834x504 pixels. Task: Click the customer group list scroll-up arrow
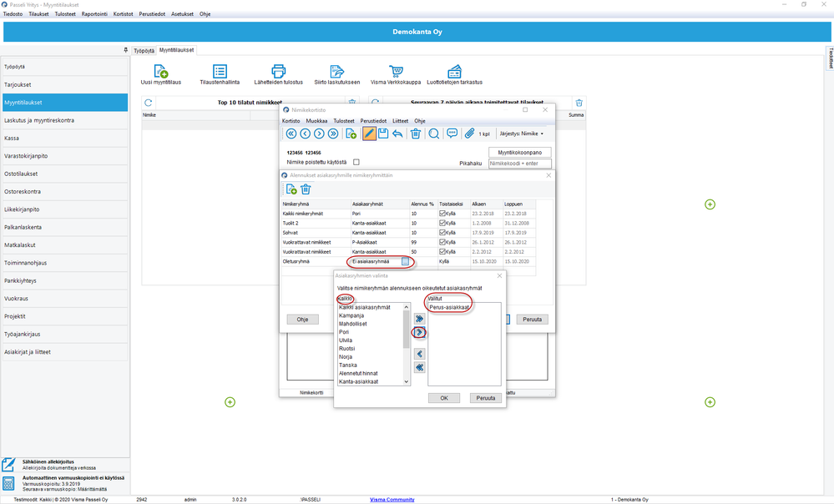pos(407,307)
